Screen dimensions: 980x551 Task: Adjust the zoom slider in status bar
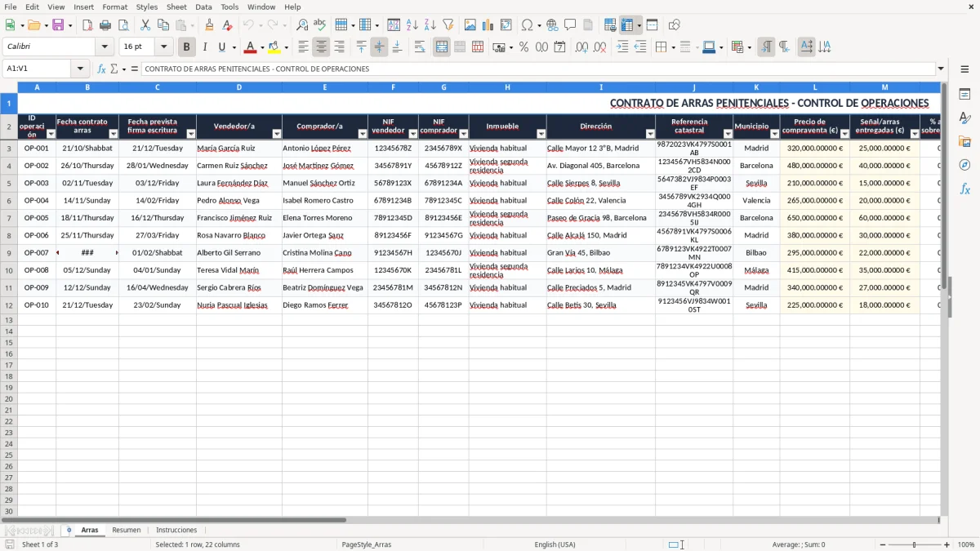(915, 544)
